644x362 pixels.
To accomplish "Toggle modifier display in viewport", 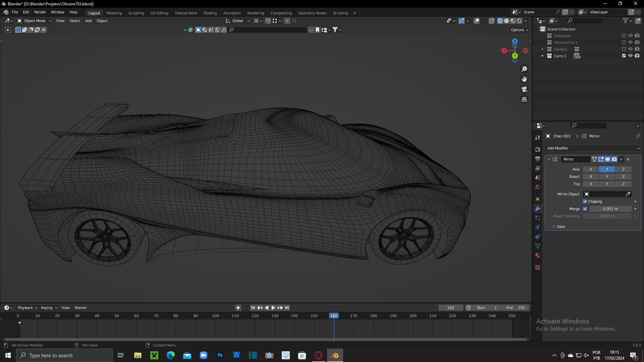I will click(607, 159).
